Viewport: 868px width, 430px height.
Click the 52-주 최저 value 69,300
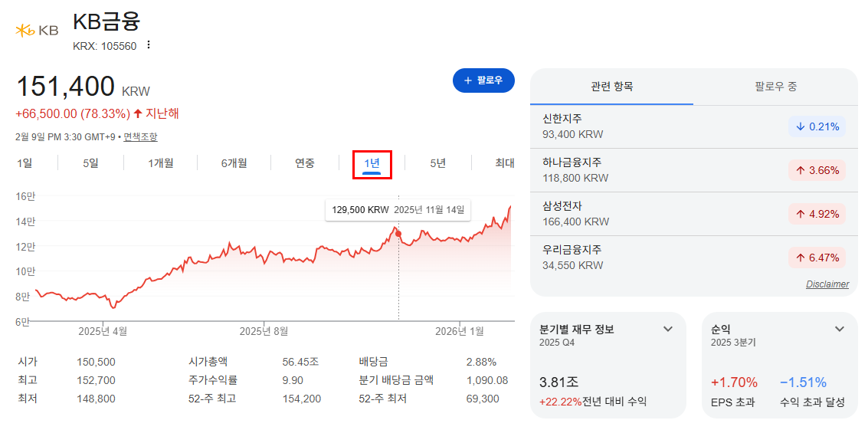483,399
